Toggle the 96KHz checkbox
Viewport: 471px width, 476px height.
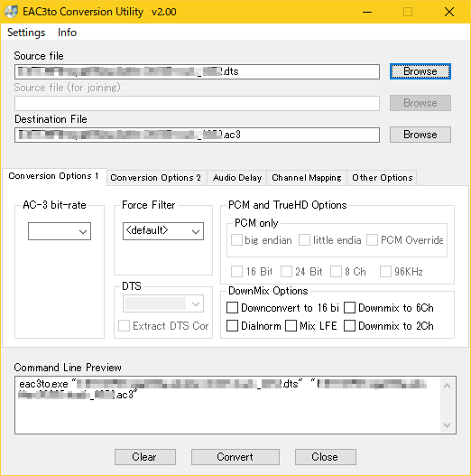click(385, 271)
